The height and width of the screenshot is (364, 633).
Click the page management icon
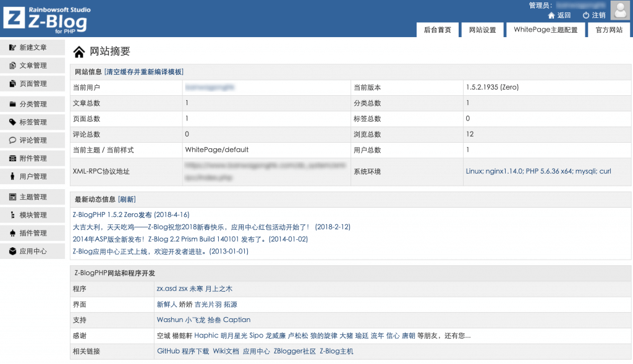tap(12, 83)
